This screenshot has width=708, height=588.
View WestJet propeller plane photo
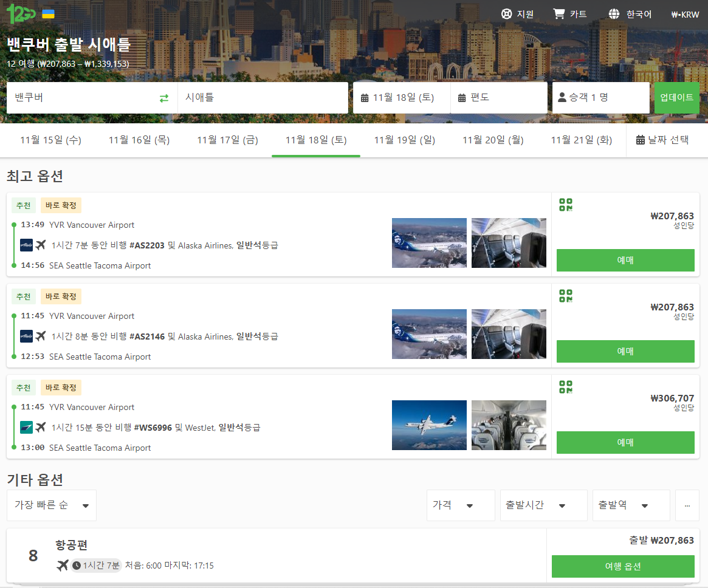point(430,425)
